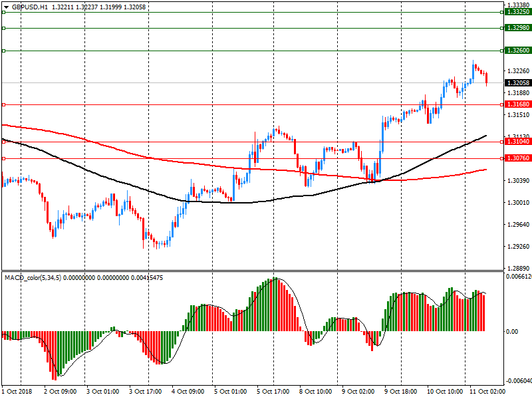Click the triangle arrow beside GBPUSD,H1 title

coord(5,7)
